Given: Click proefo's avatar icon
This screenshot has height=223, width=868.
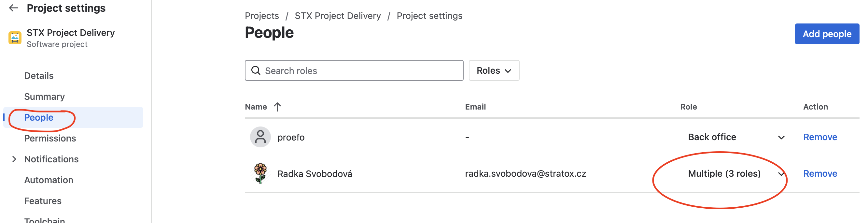Looking at the screenshot, I should click(260, 137).
